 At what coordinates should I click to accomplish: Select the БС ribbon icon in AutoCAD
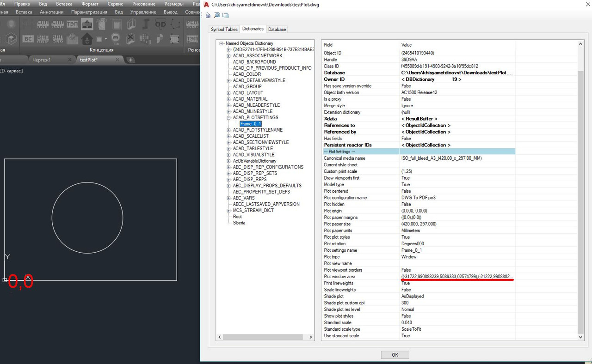[x=28, y=38]
